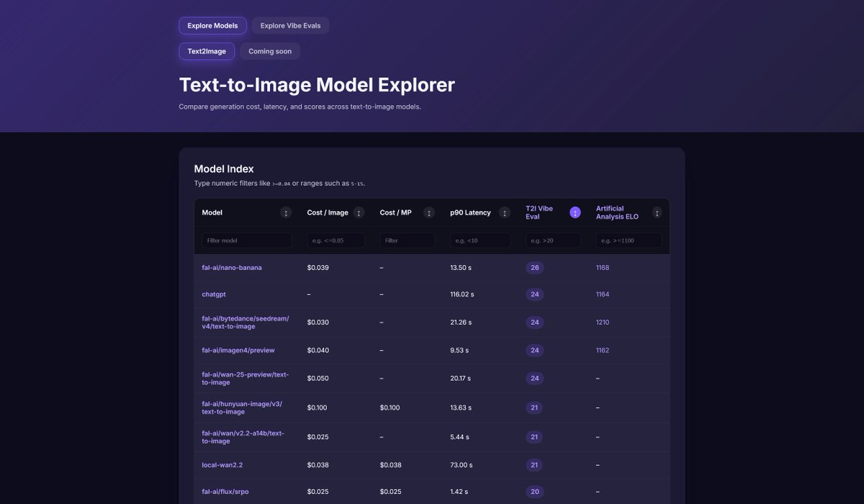Sort by p90 Latency icon
This screenshot has width=864, height=504.
[505, 212]
